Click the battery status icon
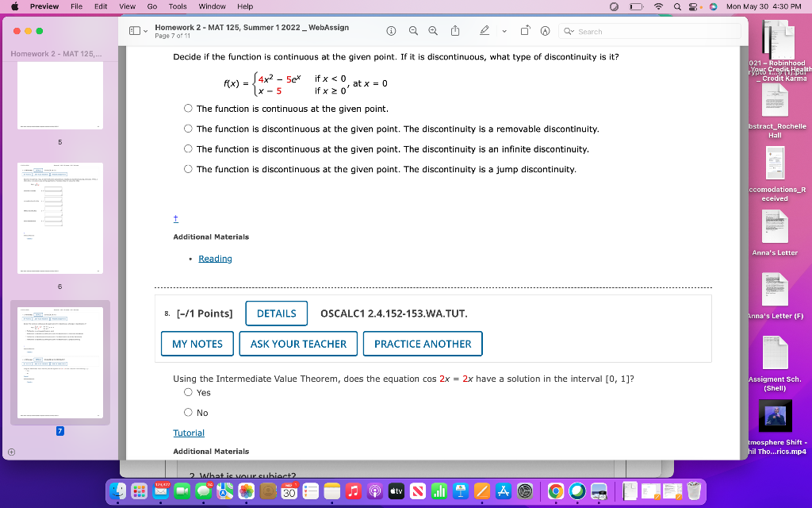The image size is (812, 508). coord(637,6)
